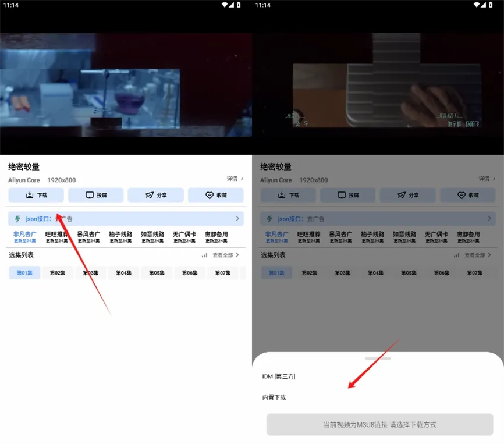504x444 pixels.
Task: Click episode sort bars icon in left screenshot
Action: [204, 255]
